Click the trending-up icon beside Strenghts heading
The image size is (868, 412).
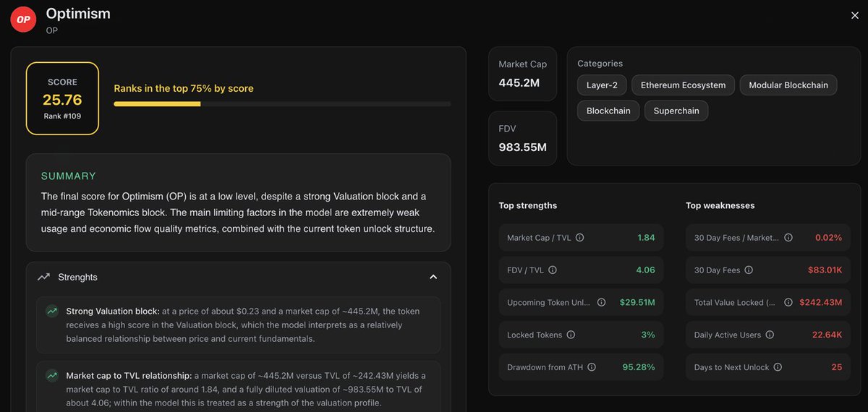pos(44,277)
